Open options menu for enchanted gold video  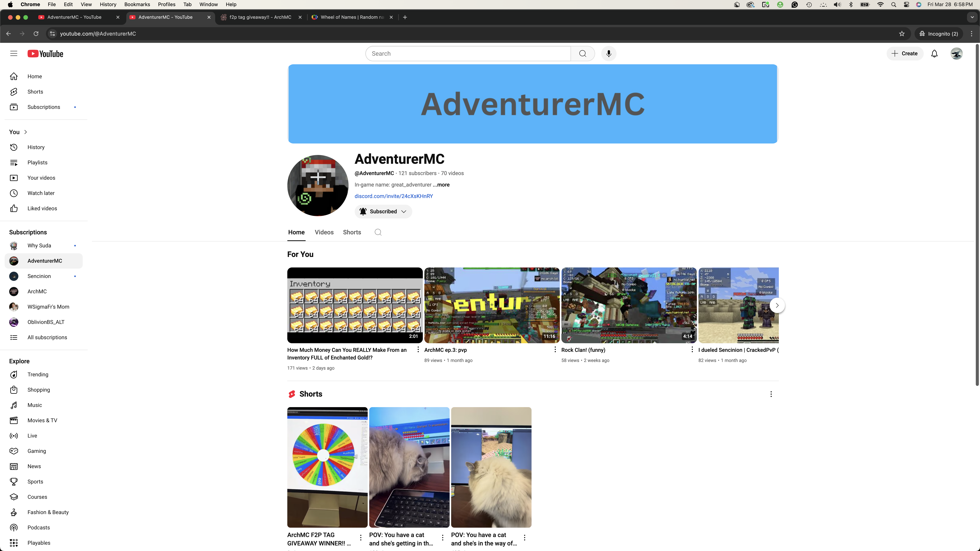(x=418, y=350)
